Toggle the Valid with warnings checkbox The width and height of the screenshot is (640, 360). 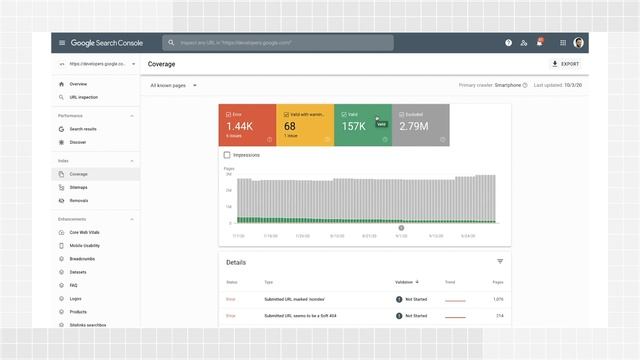point(286,115)
